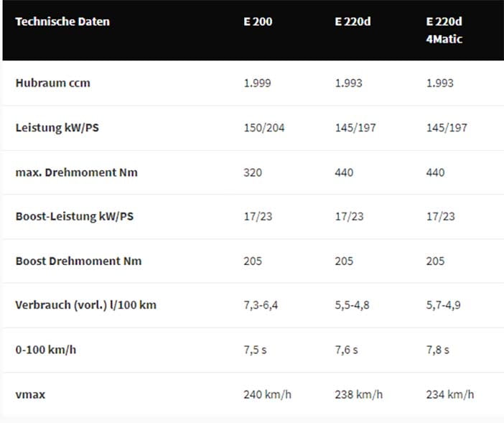This screenshot has width=504, height=423.
Task: Select the Boost Drehmoment Nm label
Action: (78, 261)
